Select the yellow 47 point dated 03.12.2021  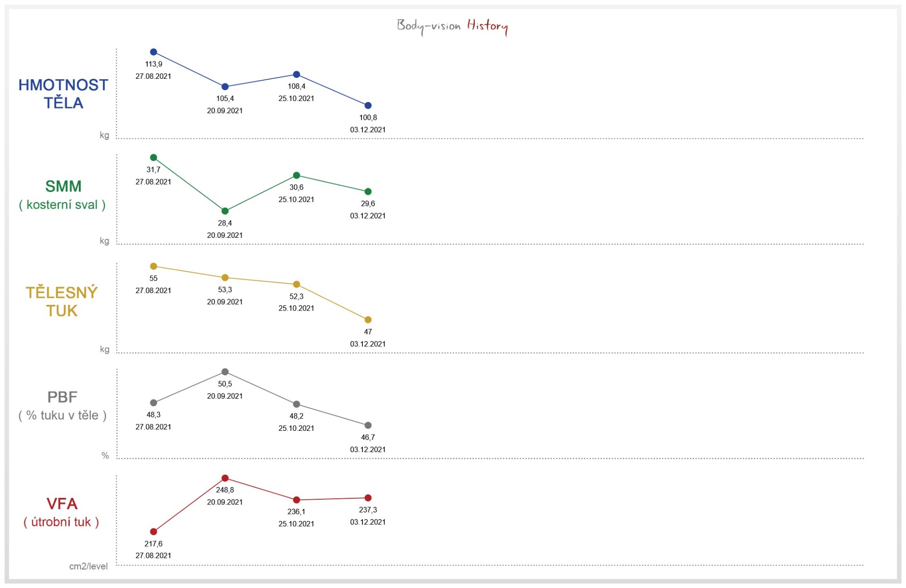tap(368, 320)
